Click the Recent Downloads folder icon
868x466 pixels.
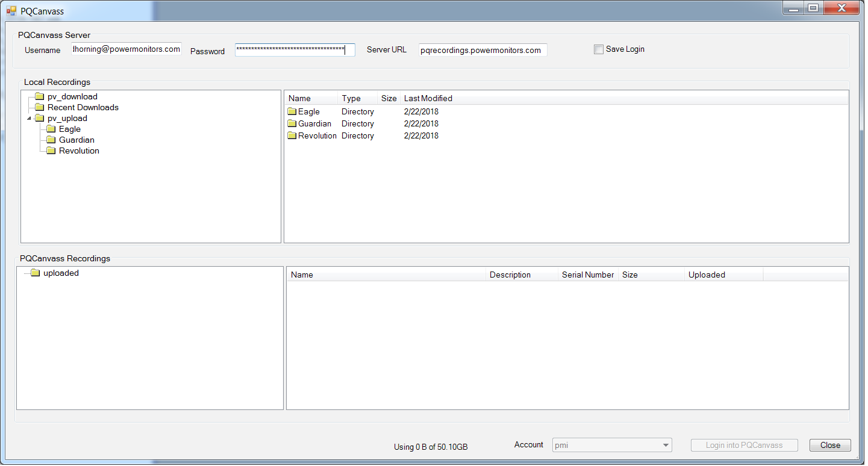click(39, 107)
